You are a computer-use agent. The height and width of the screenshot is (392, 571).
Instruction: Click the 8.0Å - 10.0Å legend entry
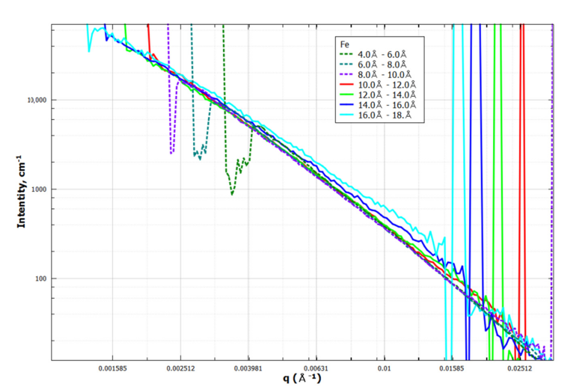384,75
